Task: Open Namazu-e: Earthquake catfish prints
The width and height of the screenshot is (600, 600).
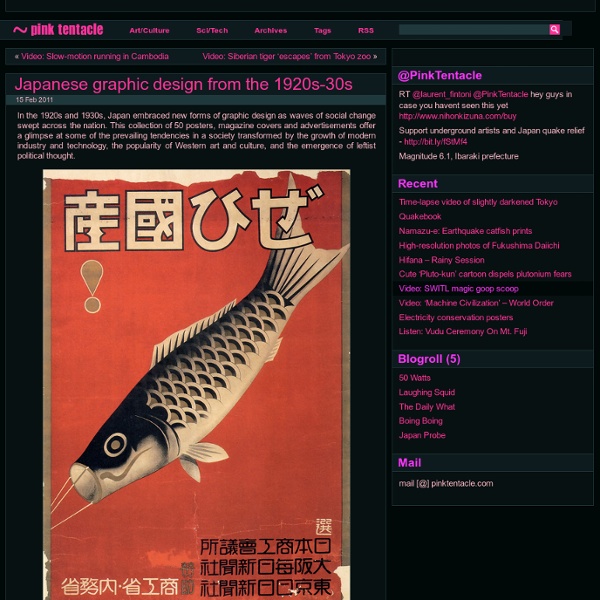Action: tap(465, 231)
